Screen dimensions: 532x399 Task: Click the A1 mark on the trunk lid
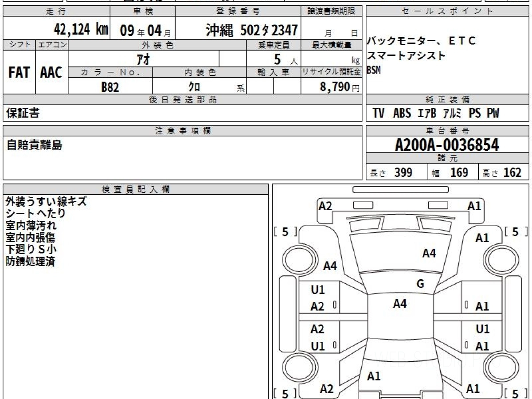pos(374,376)
